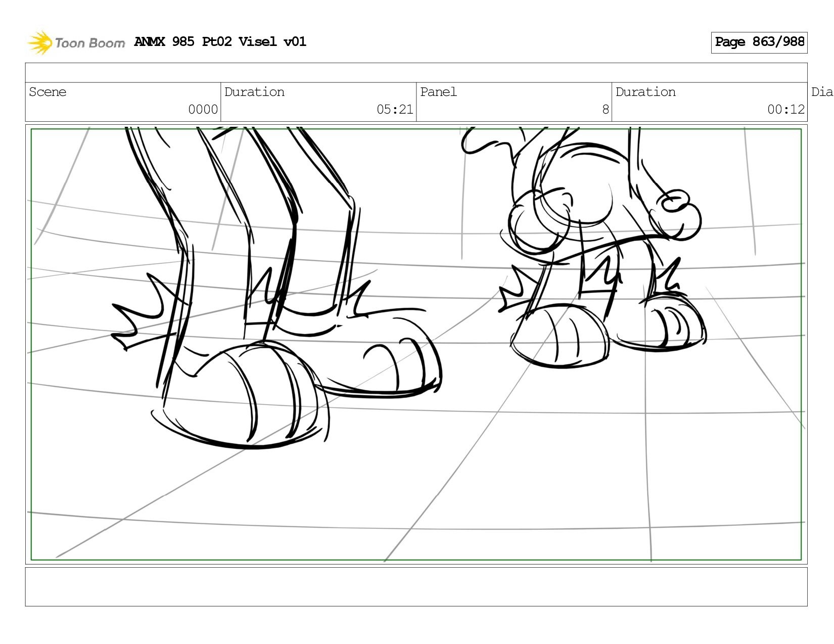Click the 'Panel' field label
Screen dimensions: 834x644
point(438,92)
